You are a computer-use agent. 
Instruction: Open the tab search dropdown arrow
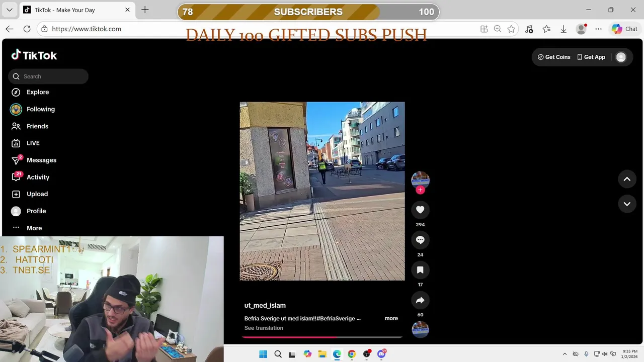tap(9, 10)
